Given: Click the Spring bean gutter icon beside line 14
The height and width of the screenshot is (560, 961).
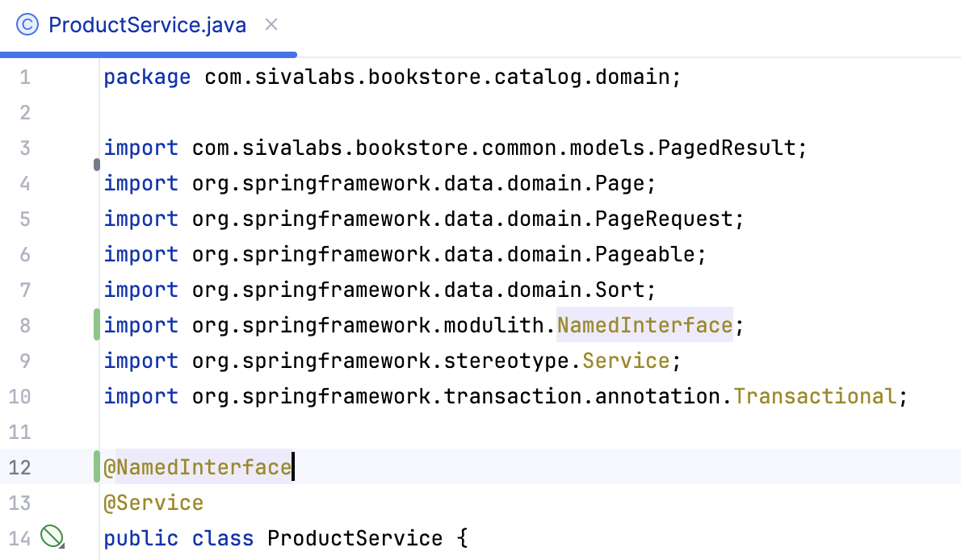Looking at the screenshot, I should (x=50, y=535).
